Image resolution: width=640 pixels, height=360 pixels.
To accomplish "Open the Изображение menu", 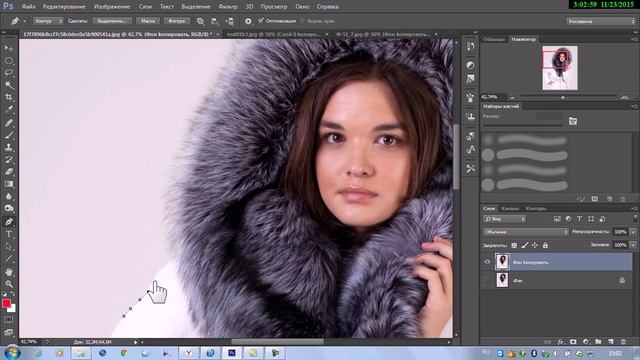I will pos(112,7).
